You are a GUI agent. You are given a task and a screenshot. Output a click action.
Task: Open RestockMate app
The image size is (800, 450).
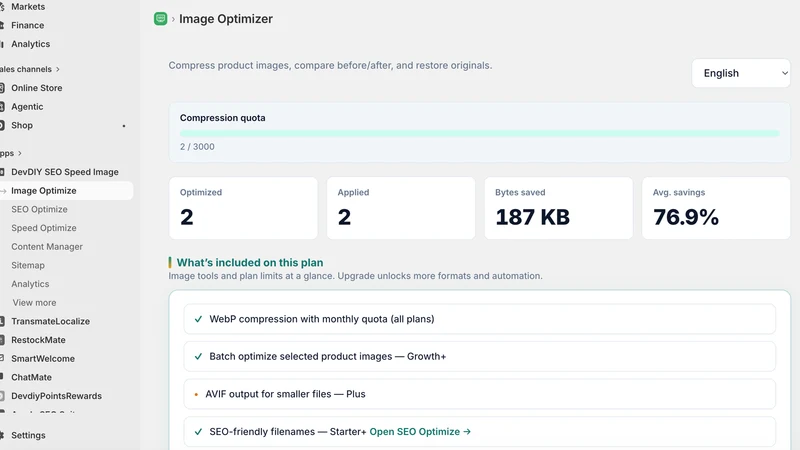tap(38, 340)
